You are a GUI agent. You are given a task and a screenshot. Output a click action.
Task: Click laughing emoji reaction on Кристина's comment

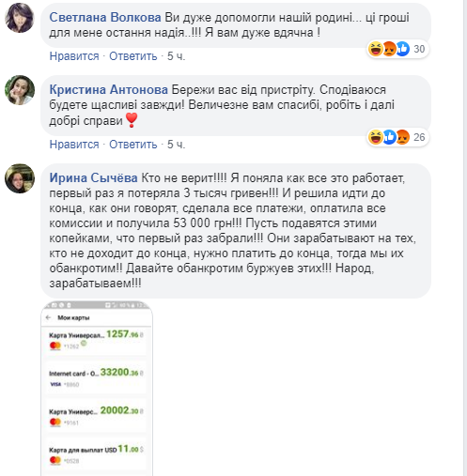[x=375, y=137]
